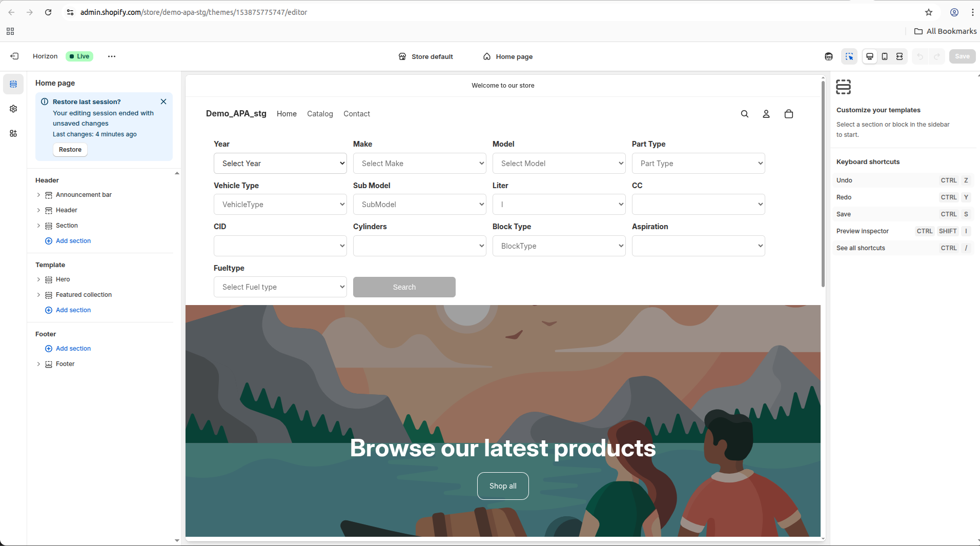Open the BlockType dropdown

pos(559,246)
